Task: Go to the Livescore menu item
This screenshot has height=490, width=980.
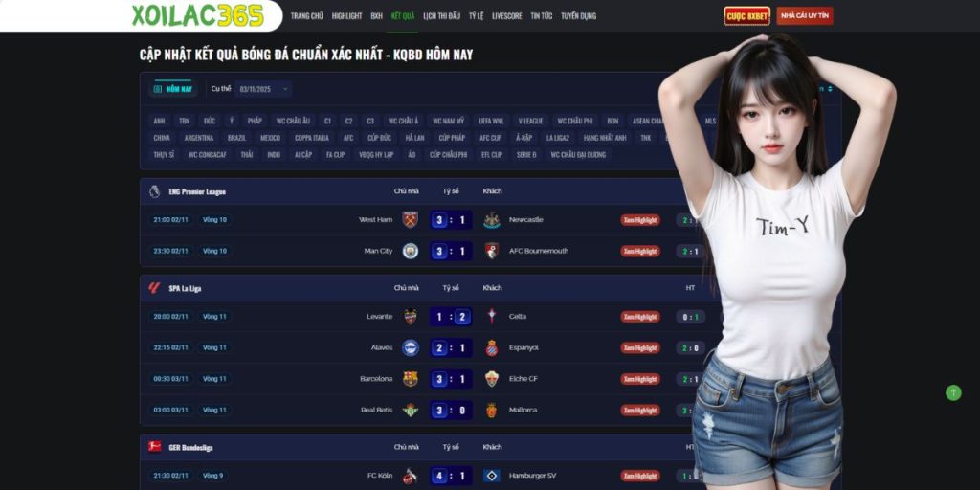Action: 507,16
